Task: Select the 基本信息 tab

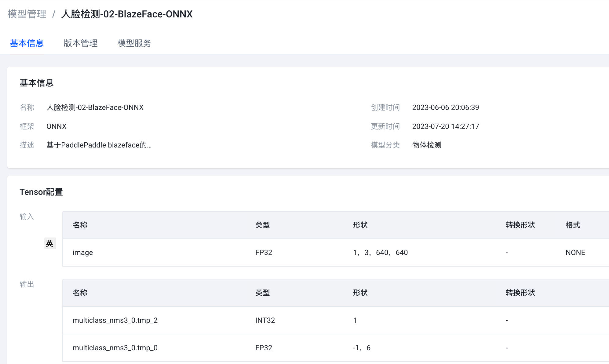Action: (x=27, y=43)
